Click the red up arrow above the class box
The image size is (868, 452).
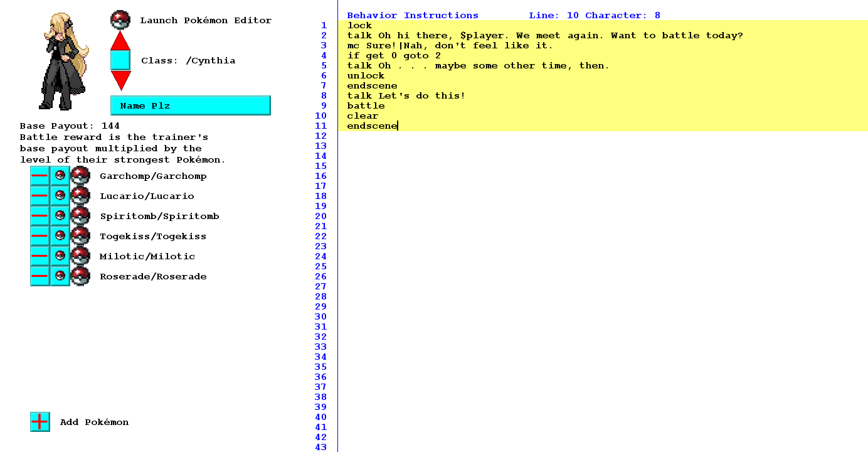(120, 40)
